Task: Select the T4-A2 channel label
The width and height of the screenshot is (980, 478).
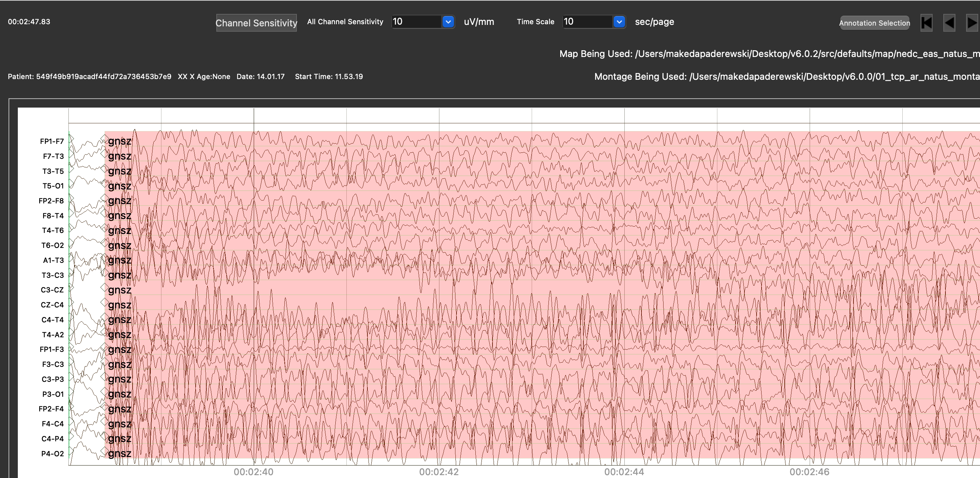Action: pyautogui.click(x=52, y=335)
